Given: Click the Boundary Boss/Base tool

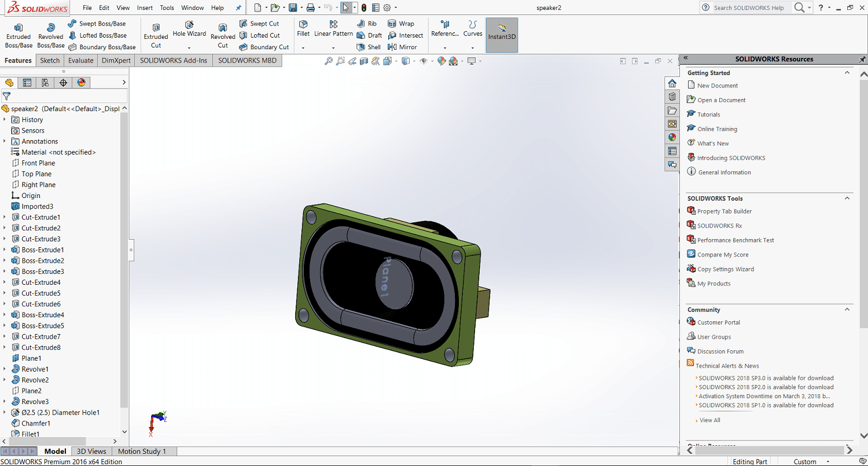Looking at the screenshot, I should coord(102,47).
